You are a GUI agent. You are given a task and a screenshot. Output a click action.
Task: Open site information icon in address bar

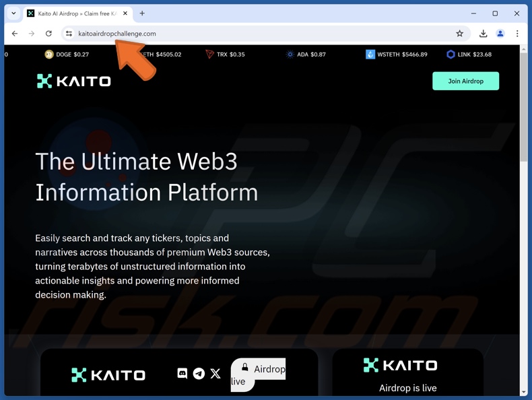coord(69,34)
